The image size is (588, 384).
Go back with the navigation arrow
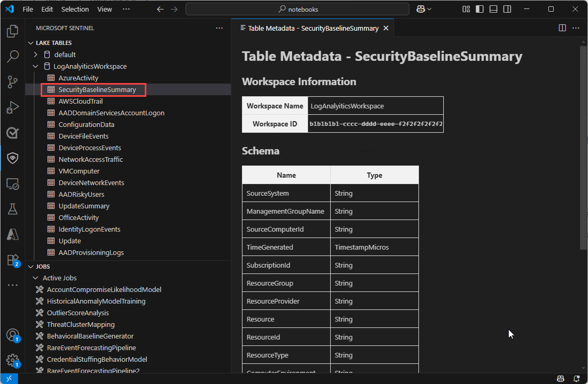tap(160, 9)
